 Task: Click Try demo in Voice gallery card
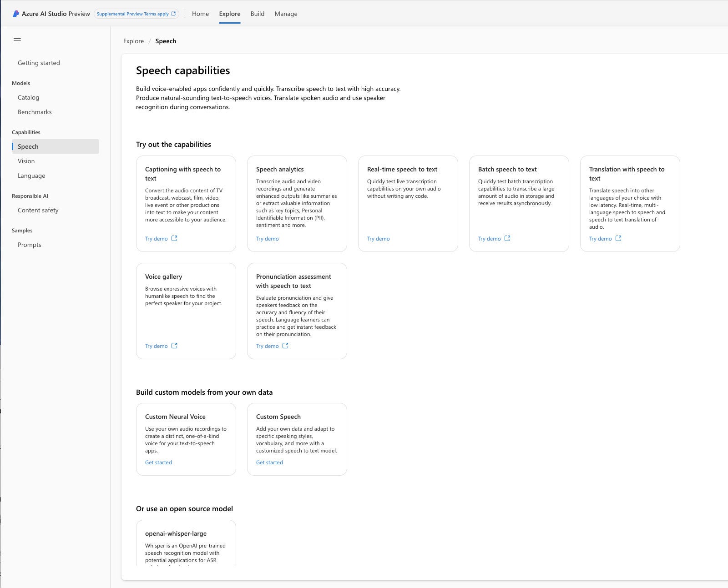click(x=156, y=346)
